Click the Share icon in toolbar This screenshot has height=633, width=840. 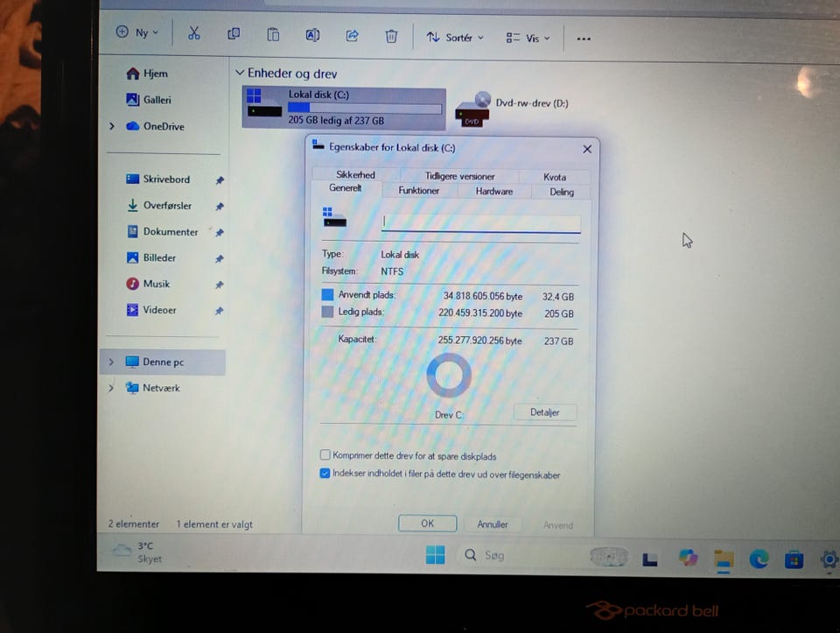pyautogui.click(x=352, y=36)
